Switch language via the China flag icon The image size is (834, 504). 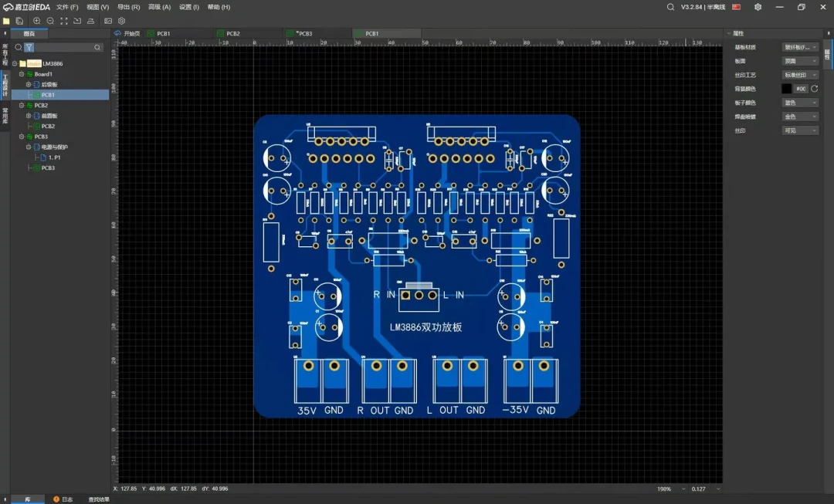point(737,7)
